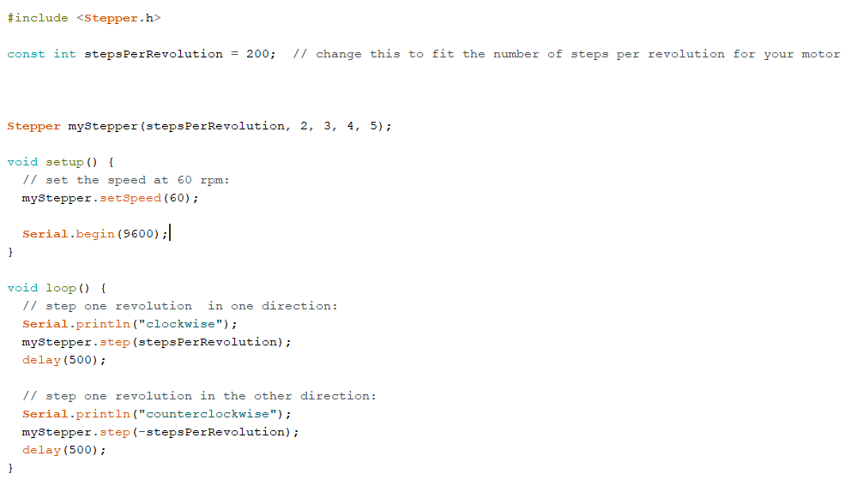Click the setSpeed method call
The image size is (851, 504).
[130, 198]
